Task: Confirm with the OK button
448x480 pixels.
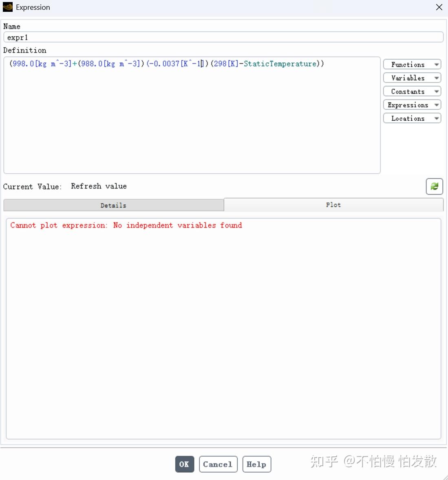Action: coord(185,464)
